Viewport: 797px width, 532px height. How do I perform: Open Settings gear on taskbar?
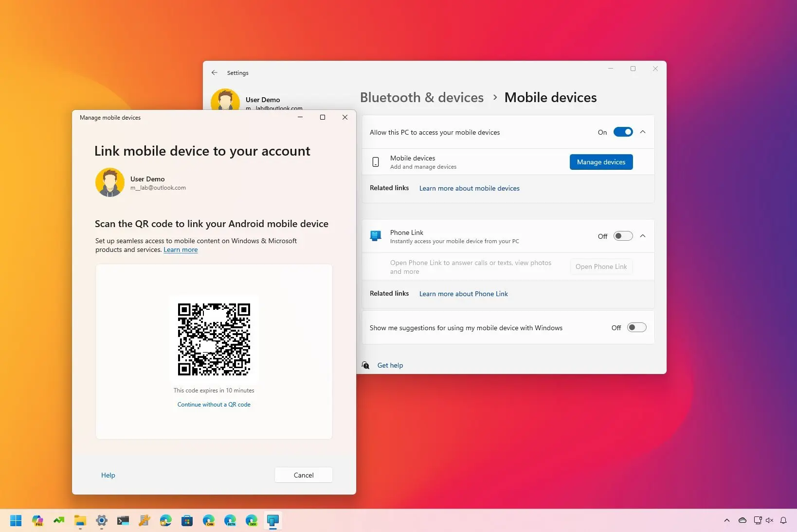pos(102,520)
